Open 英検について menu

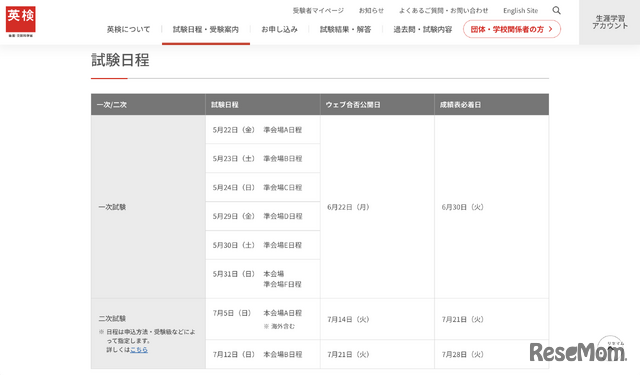128,29
